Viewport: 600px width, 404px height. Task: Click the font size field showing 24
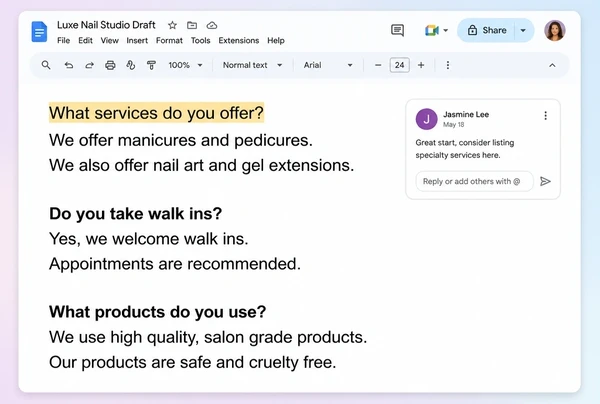point(399,65)
